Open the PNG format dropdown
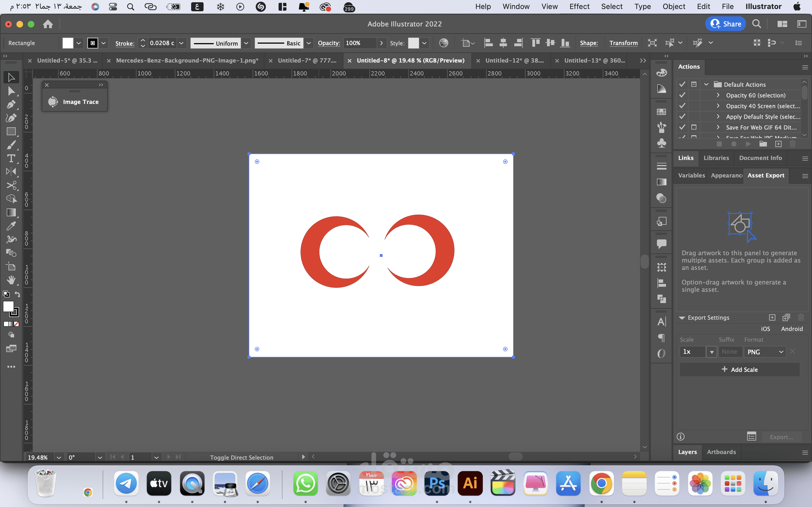 (765, 352)
